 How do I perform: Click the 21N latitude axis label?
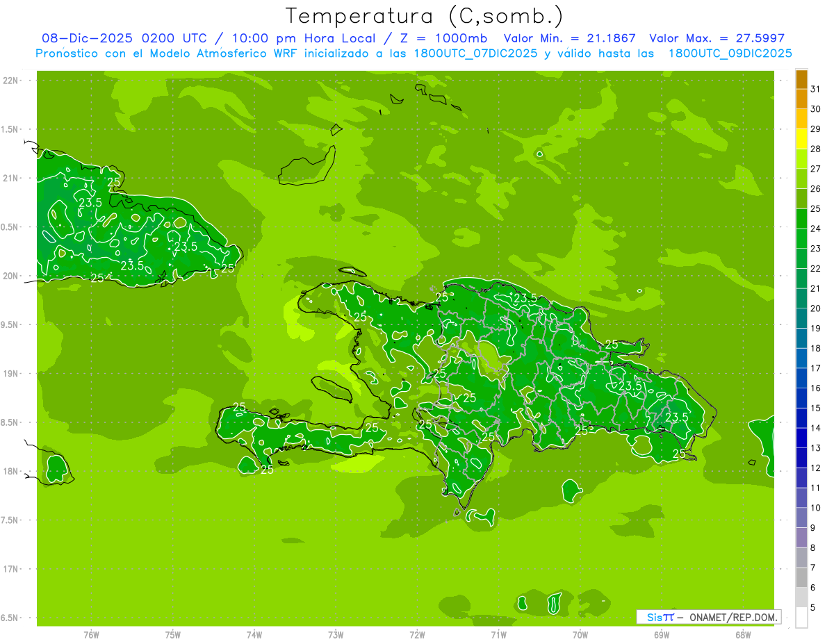click(x=11, y=178)
